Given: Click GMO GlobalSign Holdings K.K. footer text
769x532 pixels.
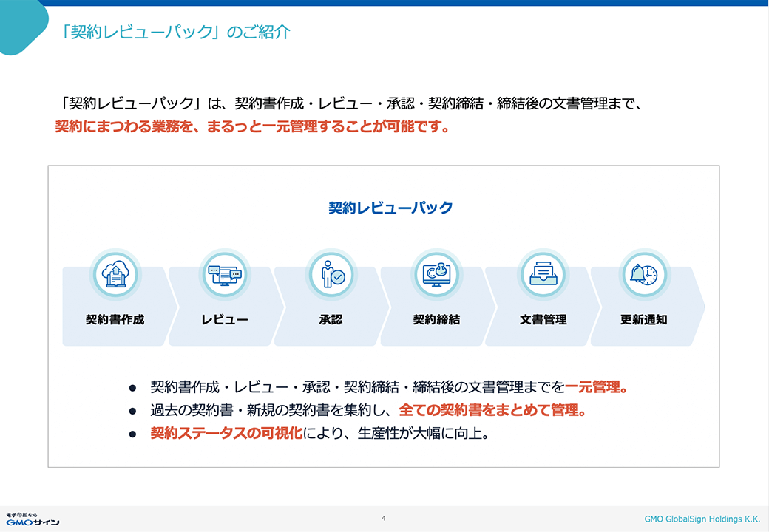Looking at the screenshot, I should tap(702, 519).
